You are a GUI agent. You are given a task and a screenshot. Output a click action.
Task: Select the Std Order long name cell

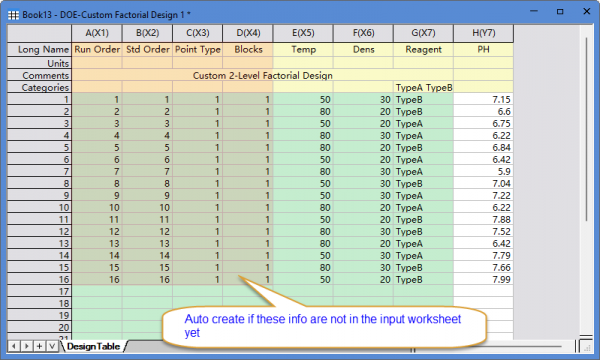point(147,50)
